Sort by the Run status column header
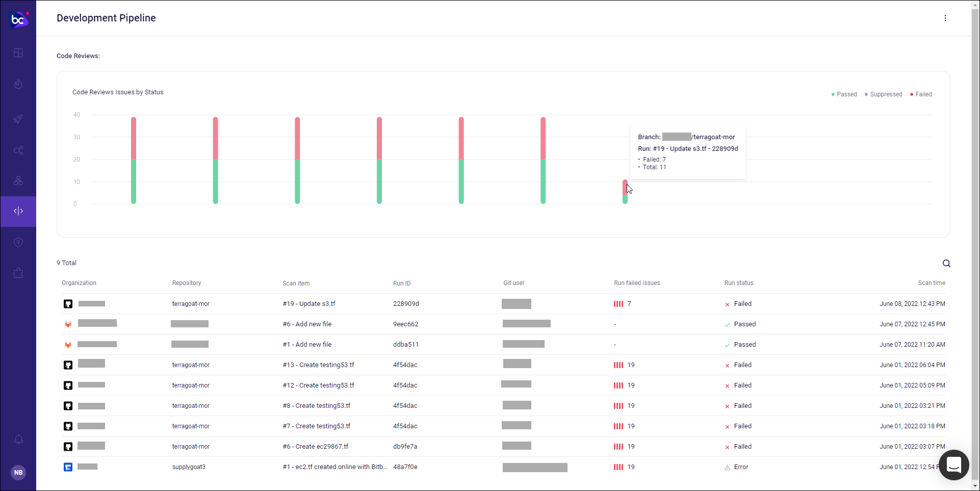980x491 pixels. [x=739, y=283]
